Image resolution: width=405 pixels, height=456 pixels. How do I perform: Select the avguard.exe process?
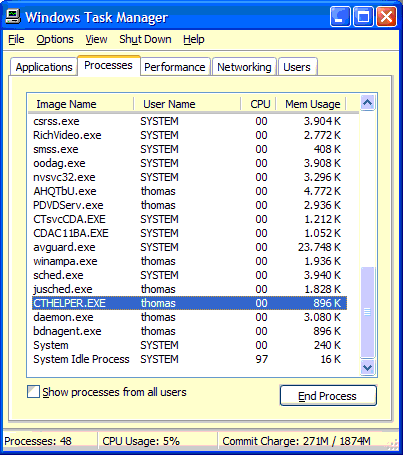pyautogui.click(x=189, y=247)
